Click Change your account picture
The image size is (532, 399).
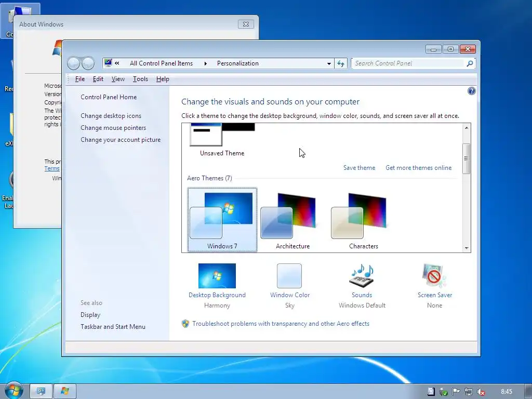coord(121,140)
